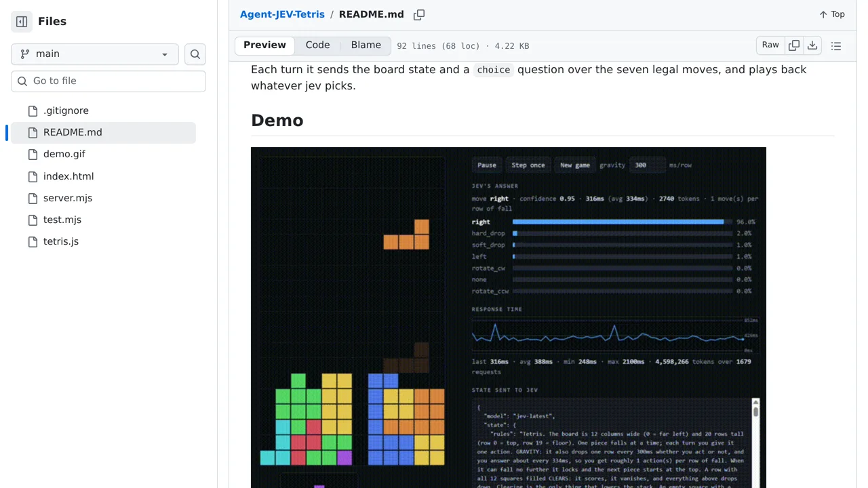Click the Demo heading

tap(277, 120)
